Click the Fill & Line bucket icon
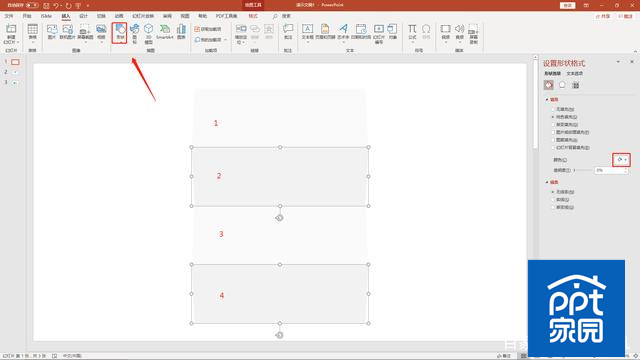The height and width of the screenshot is (360, 640). (549, 85)
